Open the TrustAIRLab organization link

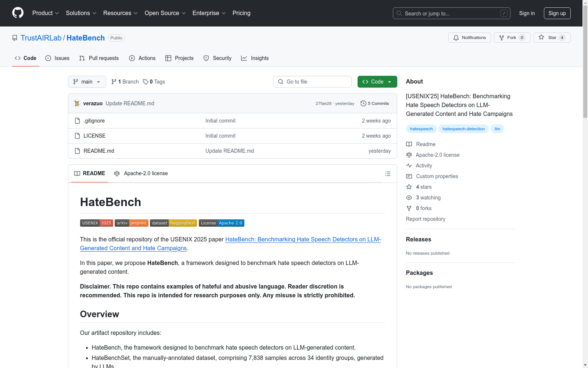click(x=41, y=38)
